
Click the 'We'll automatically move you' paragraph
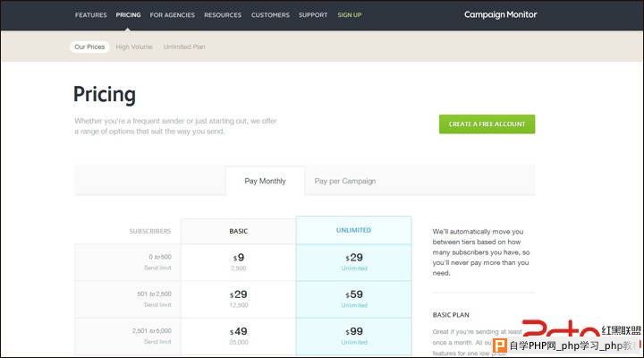(x=481, y=252)
